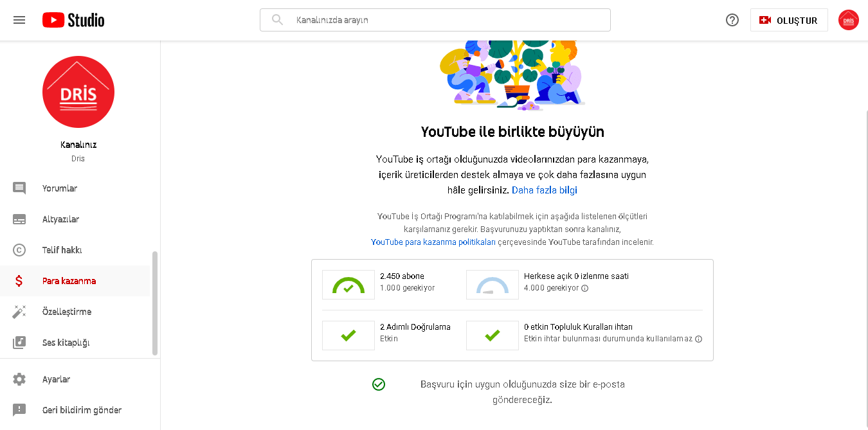Click the '2.450 abone' text
Viewport: 868px width, 430px height.
402,276
